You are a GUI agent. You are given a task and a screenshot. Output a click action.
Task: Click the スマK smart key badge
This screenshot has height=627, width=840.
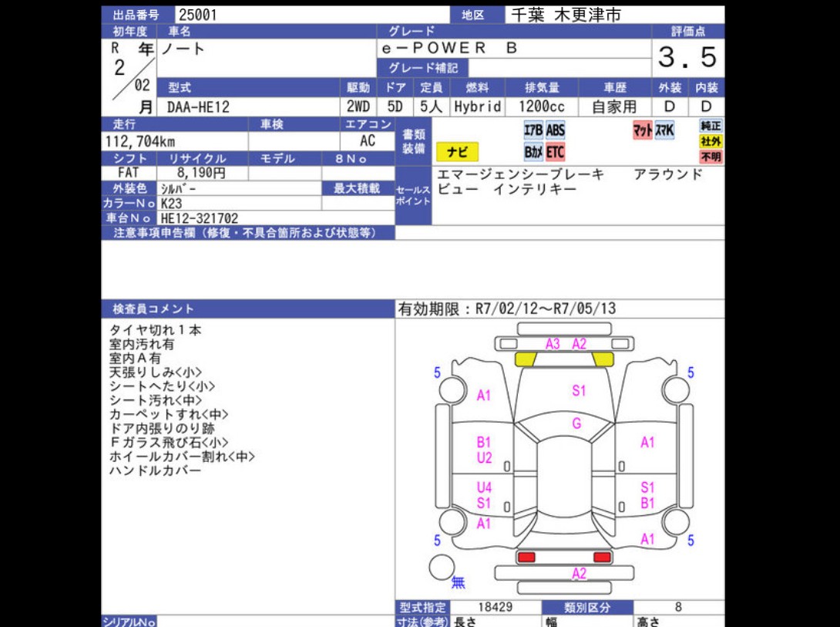[664, 130]
